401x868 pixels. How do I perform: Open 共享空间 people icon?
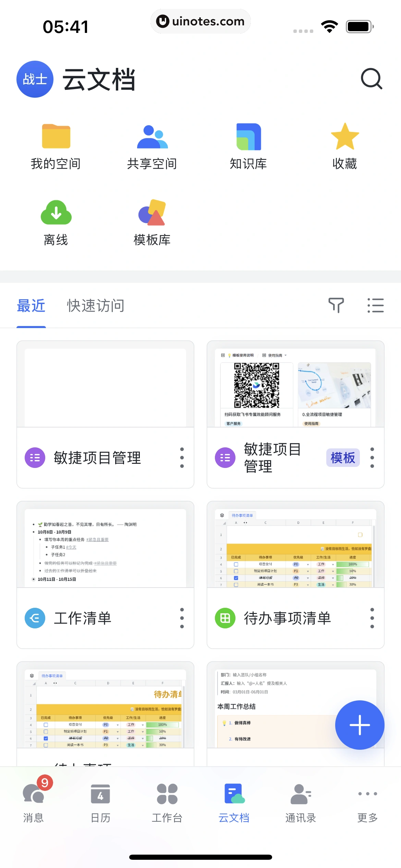[x=152, y=136]
